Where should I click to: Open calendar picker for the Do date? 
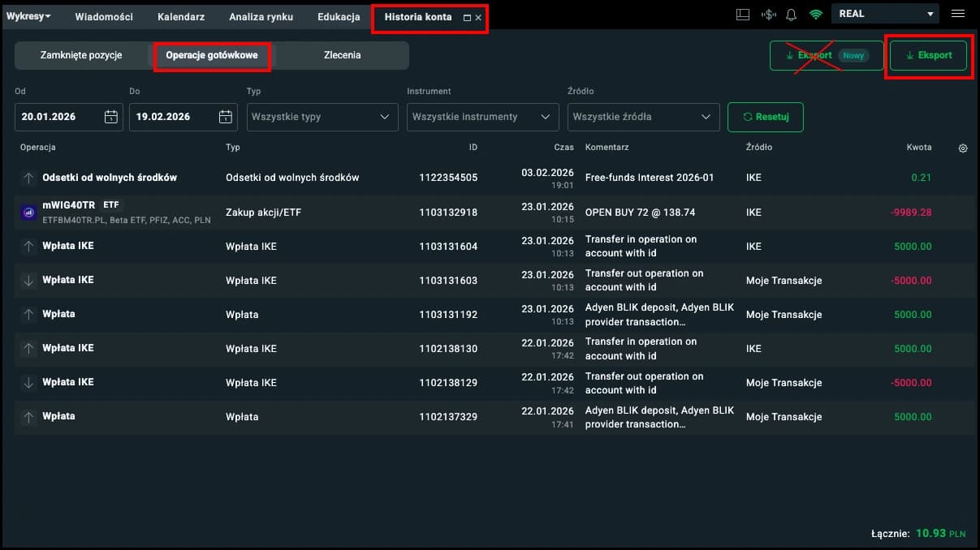[x=226, y=117]
